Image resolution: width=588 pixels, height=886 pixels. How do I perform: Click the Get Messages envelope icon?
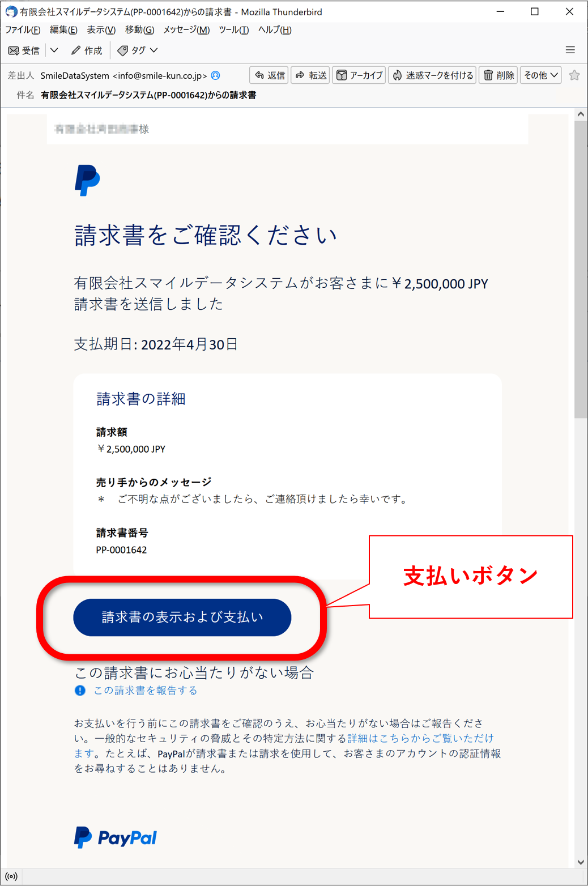click(14, 51)
